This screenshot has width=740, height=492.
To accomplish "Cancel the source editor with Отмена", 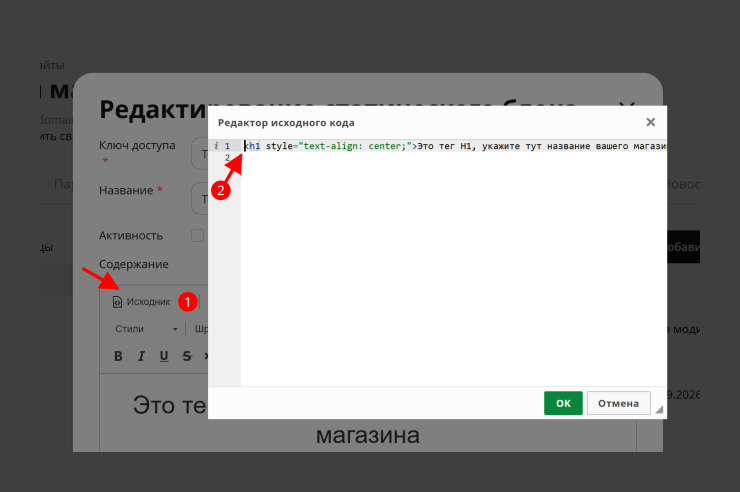I will point(618,403).
